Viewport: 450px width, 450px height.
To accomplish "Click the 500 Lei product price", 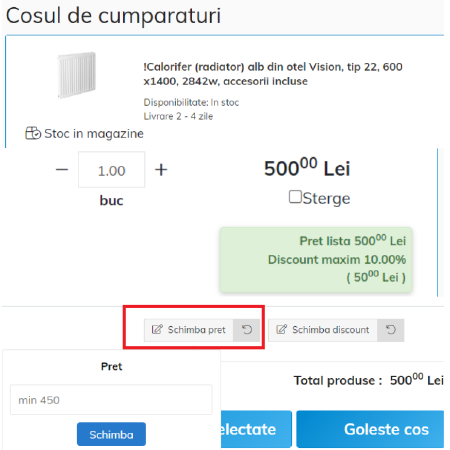I will [x=307, y=168].
